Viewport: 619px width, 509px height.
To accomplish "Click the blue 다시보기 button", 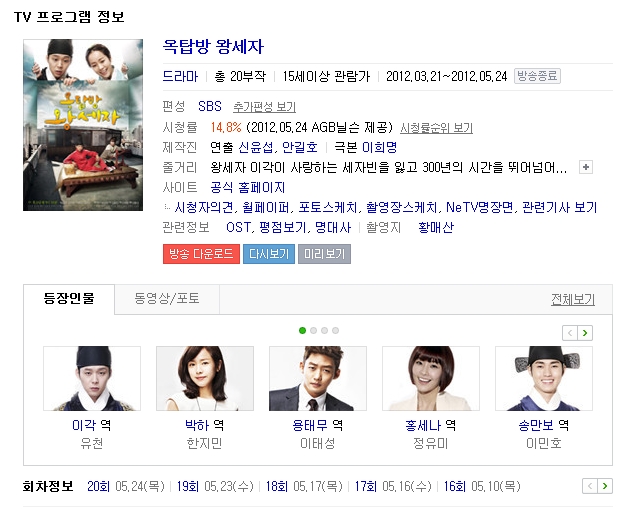I will coord(269,254).
